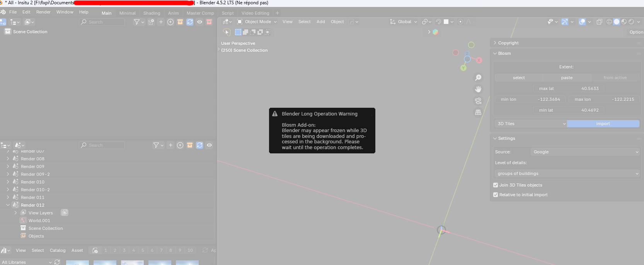Screen dimensions: 644x265
Task: Click the Objects collection icon under Render 012
Action: [23, 236]
